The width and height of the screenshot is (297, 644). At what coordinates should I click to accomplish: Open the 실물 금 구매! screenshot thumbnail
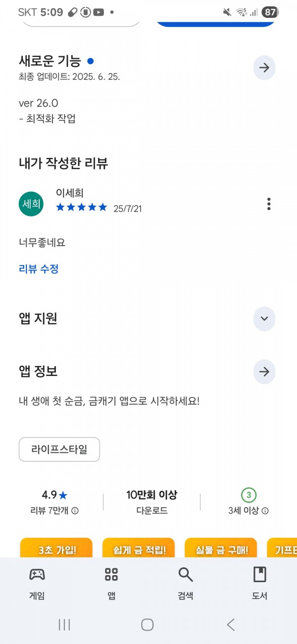pyautogui.click(x=221, y=547)
